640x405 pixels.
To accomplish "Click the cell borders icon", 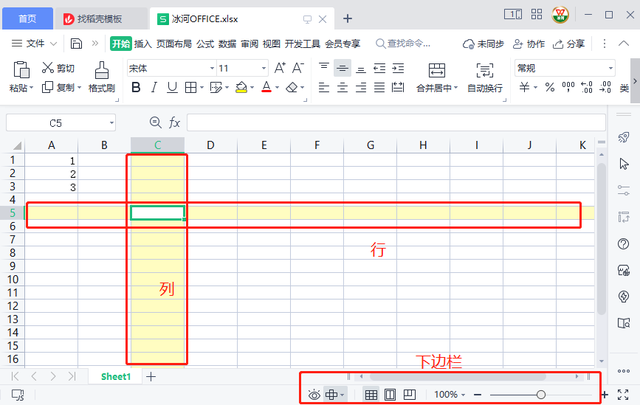I will tap(190, 87).
